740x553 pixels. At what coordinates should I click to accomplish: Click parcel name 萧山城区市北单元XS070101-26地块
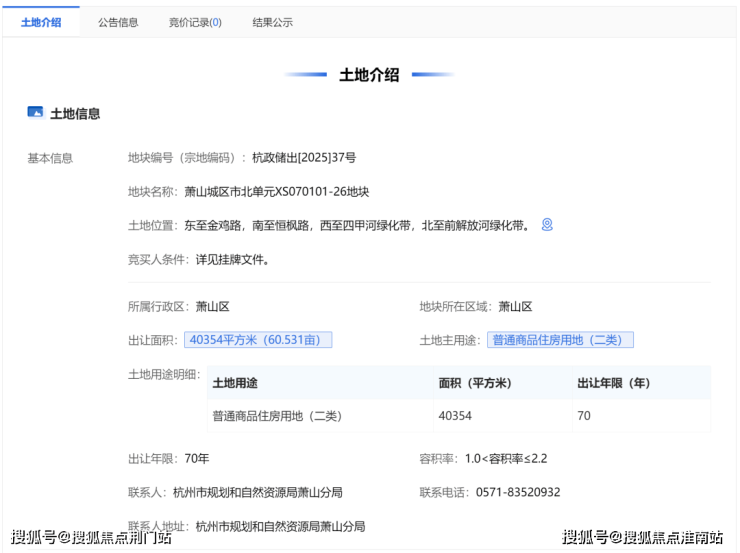[276, 192]
